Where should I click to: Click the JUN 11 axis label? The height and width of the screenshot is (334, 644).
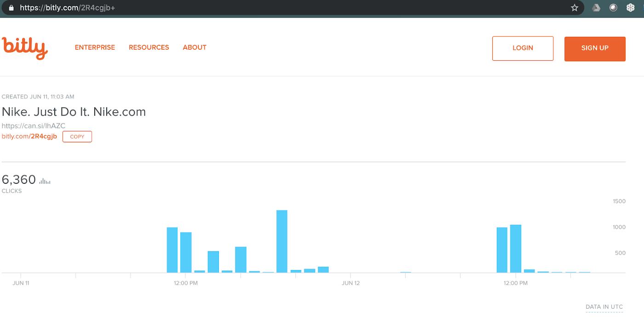pyautogui.click(x=21, y=283)
